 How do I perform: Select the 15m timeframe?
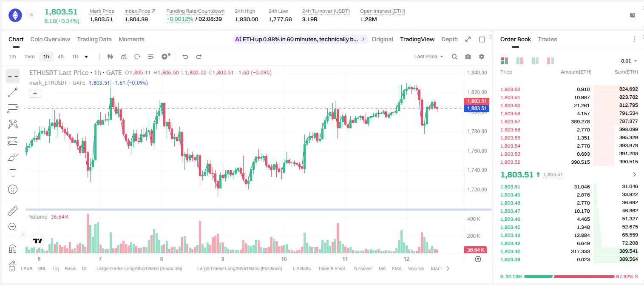[29, 57]
